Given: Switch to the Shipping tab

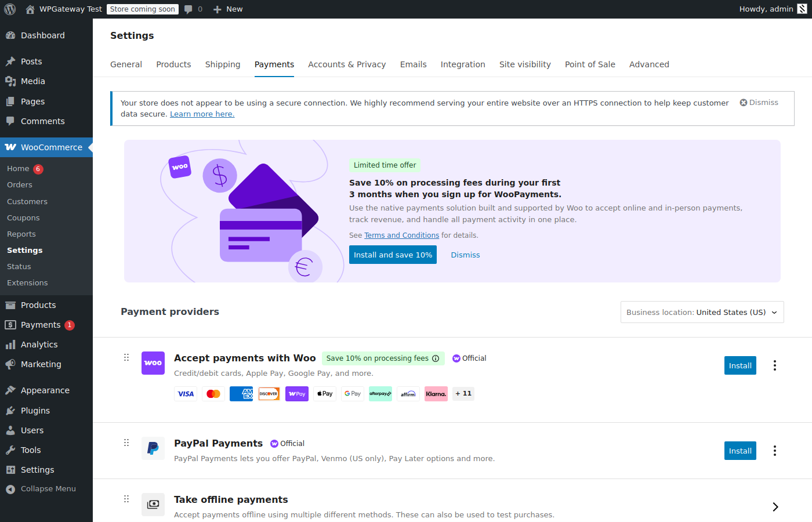Looking at the screenshot, I should [x=223, y=64].
